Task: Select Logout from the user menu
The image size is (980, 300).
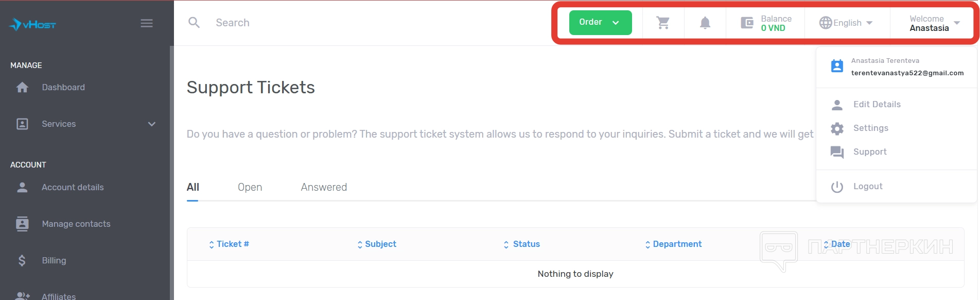Action: coord(867,186)
